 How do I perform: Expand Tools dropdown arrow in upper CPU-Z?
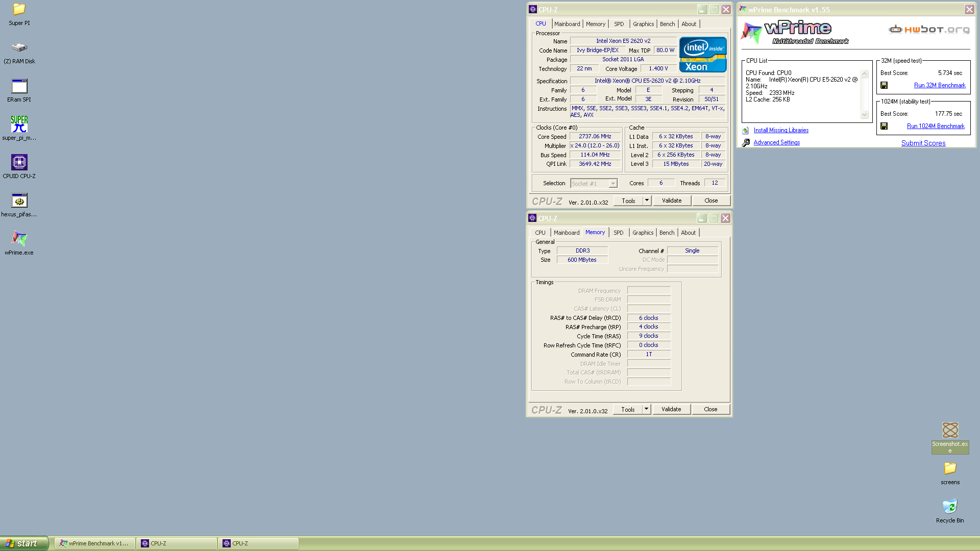pyautogui.click(x=647, y=201)
